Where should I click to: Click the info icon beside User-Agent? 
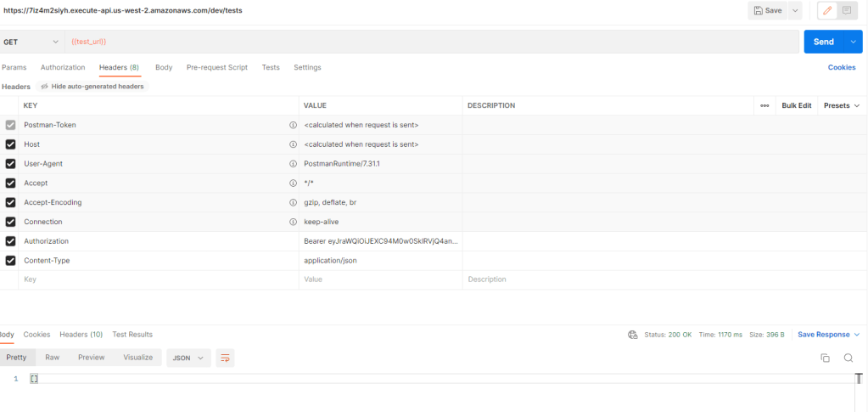tap(293, 164)
